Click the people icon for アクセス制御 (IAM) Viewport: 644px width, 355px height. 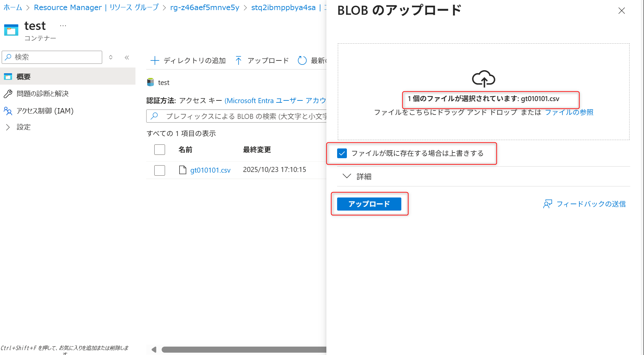[8, 111]
